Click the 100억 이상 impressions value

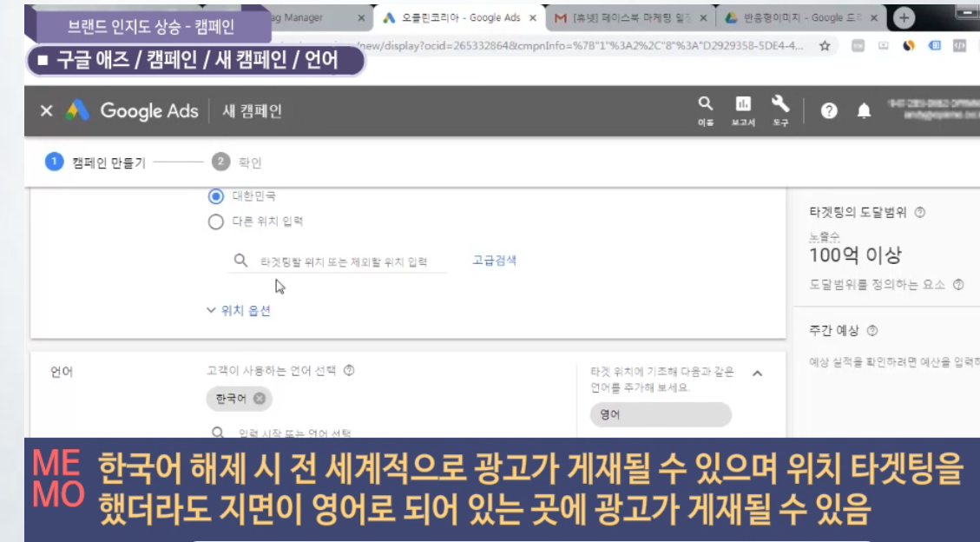(855, 254)
